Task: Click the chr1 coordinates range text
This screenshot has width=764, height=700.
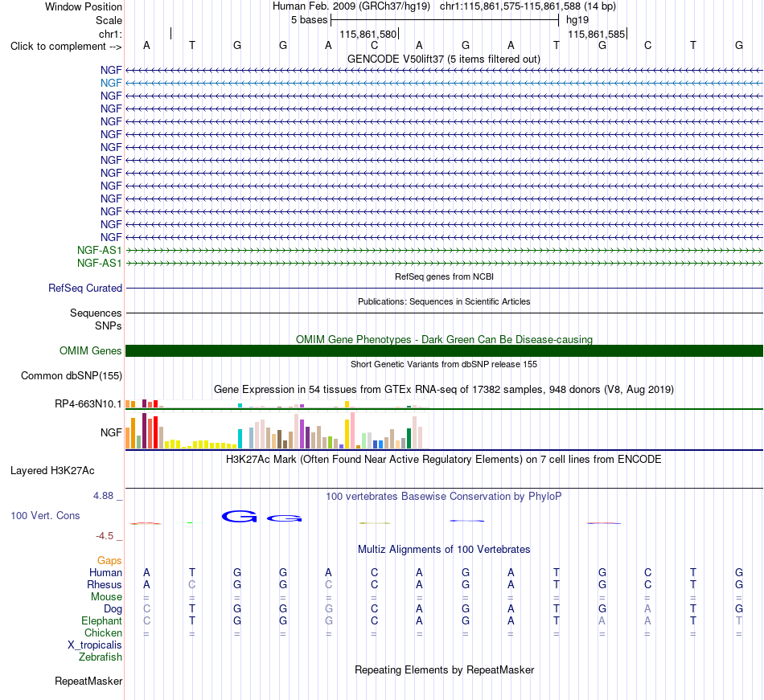Action: coord(528,6)
